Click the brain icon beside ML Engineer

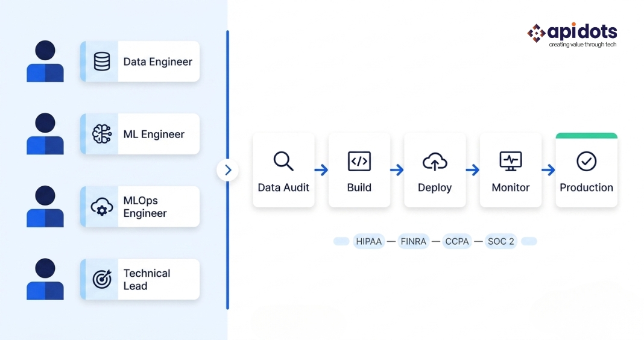tap(102, 134)
